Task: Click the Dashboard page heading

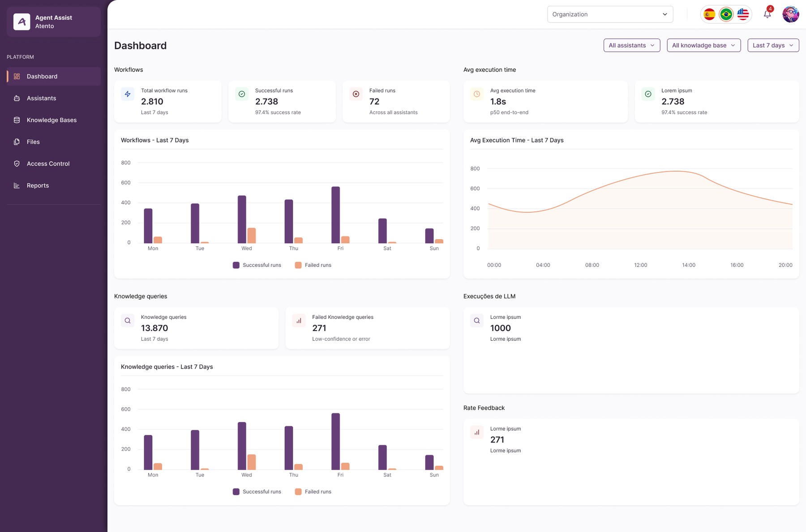Action: click(x=140, y=46)
